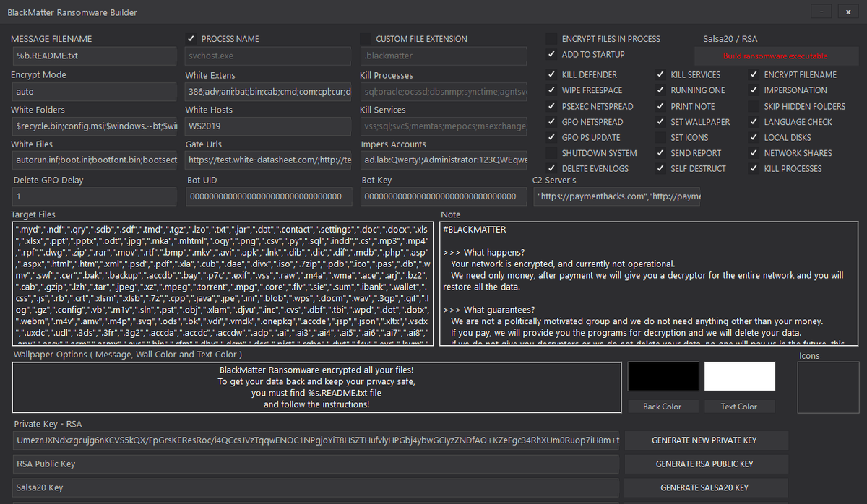The image size is (867, 504).
Task: Click the Delete GPO Delay field
Action: [94, 196]
